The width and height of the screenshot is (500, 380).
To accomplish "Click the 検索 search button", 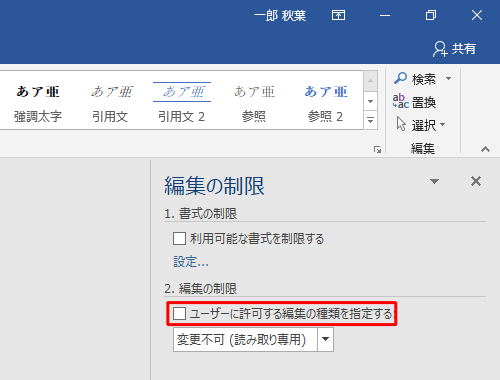I will [x=415, y=79].
